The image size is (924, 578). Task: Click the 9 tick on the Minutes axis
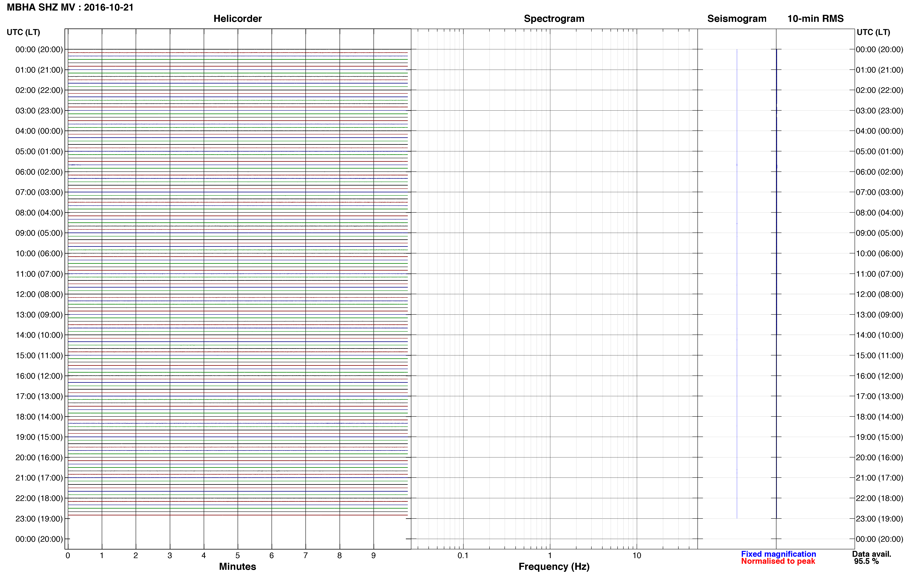(373, 555)
